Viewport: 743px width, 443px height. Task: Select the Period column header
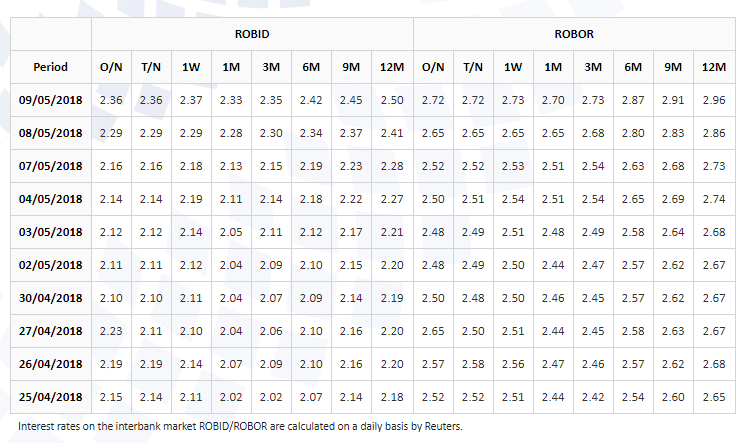[51, 67]
